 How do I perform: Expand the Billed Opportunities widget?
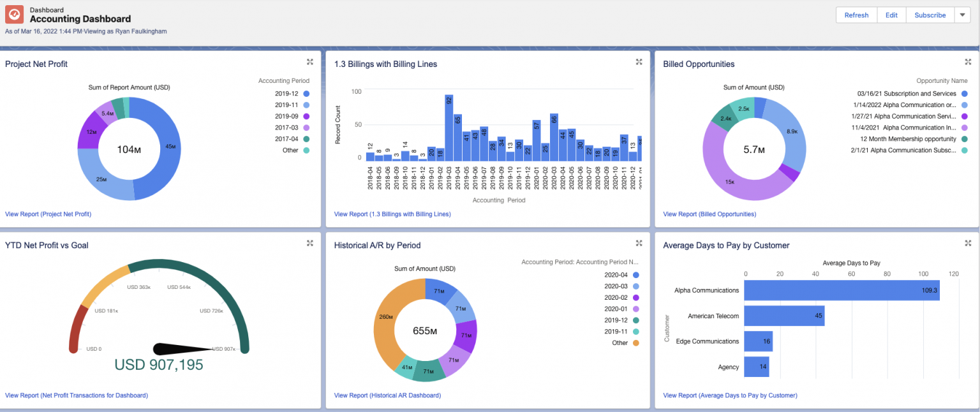click(x=968, y=62)
